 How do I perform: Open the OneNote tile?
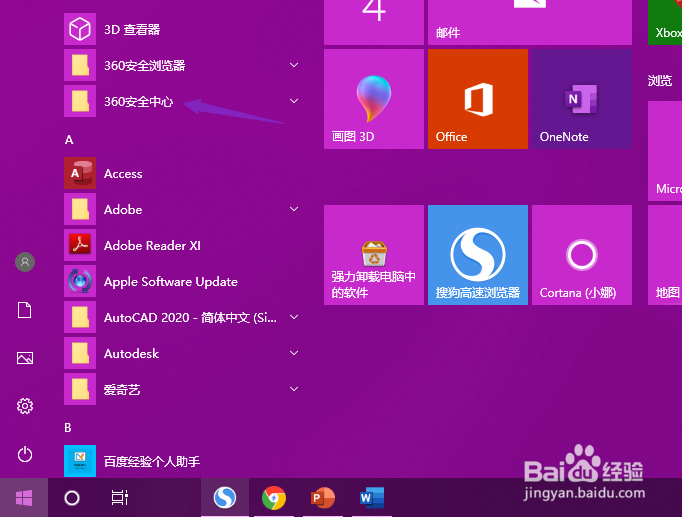[x=582, y=99]
